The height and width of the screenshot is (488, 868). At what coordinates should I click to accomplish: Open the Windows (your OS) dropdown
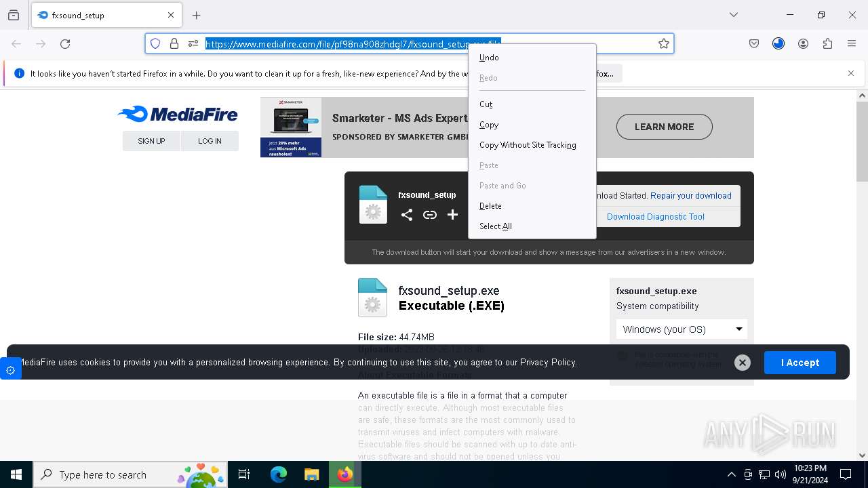click(682, 329)
